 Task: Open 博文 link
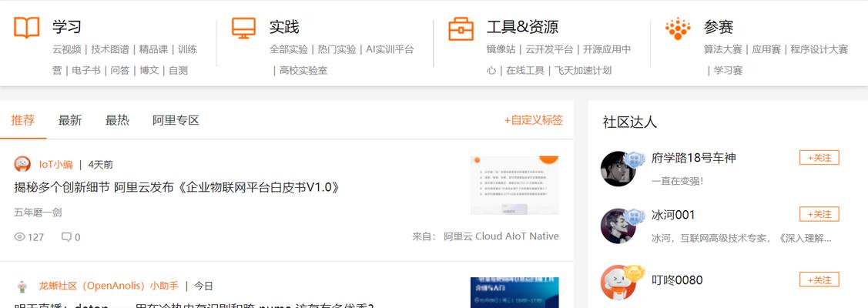coord(149,70)
